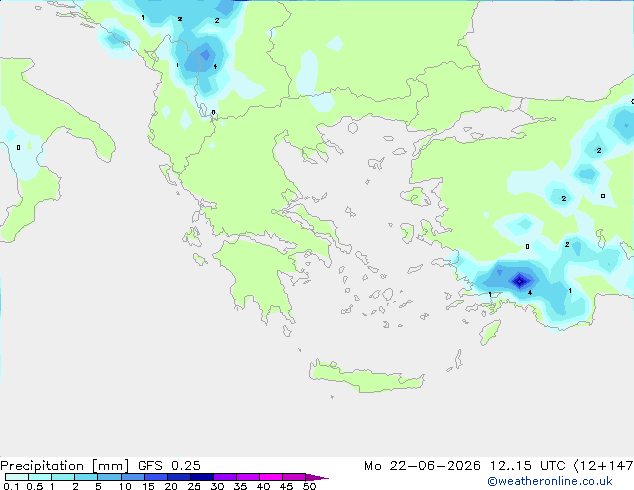Click the legend value label '30'

coord(217,486)
